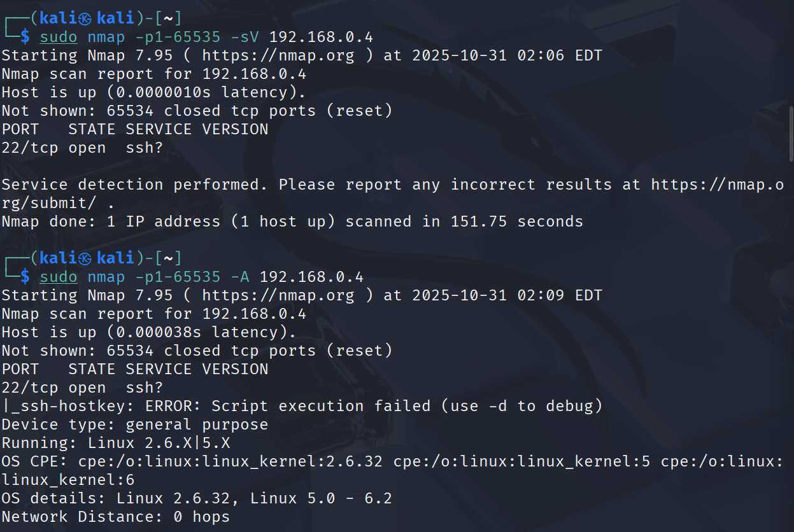
Task: Click the ssh-hostkey ERROR output line
Action: (x=302, y=406)
